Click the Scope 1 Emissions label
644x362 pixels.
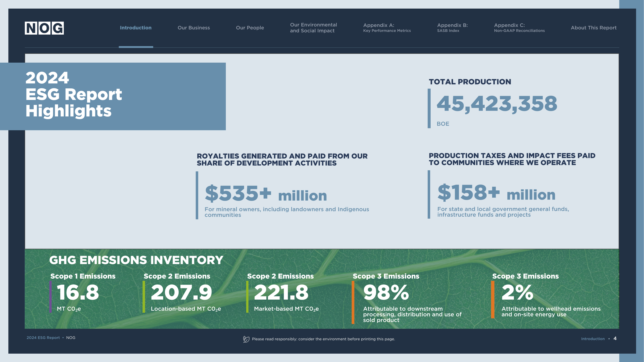(x=83, y=276)
